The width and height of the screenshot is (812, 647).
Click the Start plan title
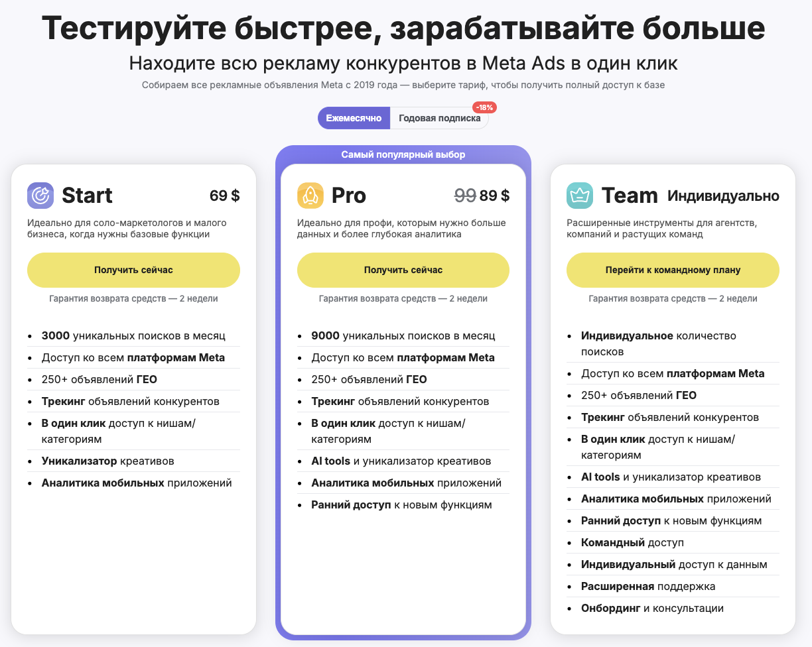(87, 196)
